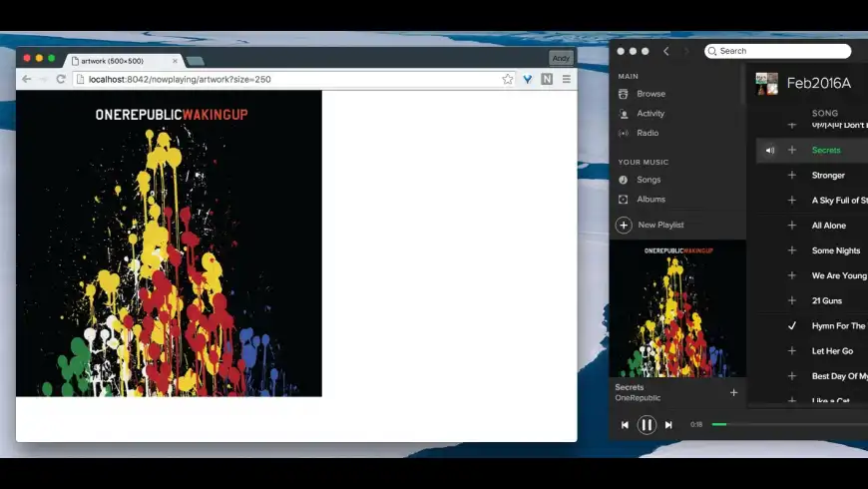Pause playback in Spotify
This screenshot has width=868, height=489.
pos(647,425)
